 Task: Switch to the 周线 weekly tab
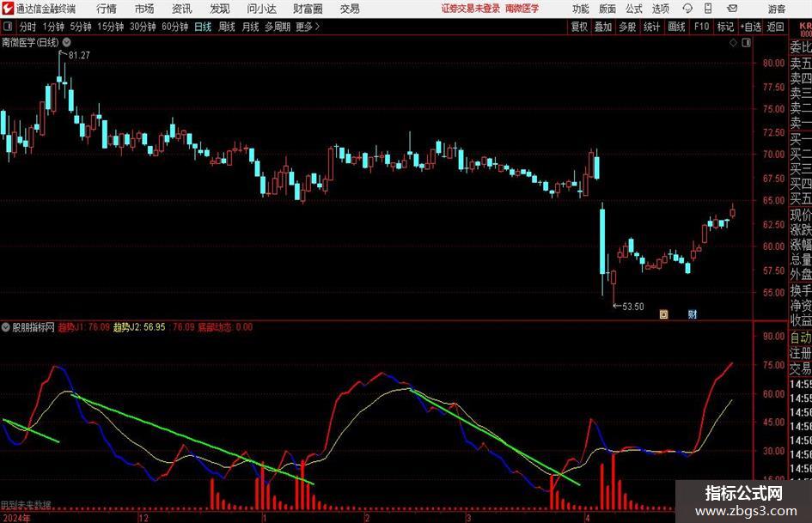227,27
